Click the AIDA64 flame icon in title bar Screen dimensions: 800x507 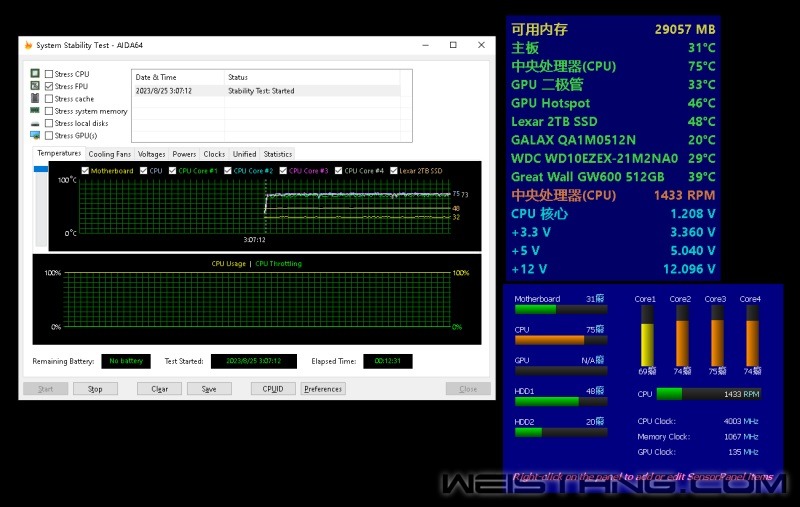[x=28, y=46]
